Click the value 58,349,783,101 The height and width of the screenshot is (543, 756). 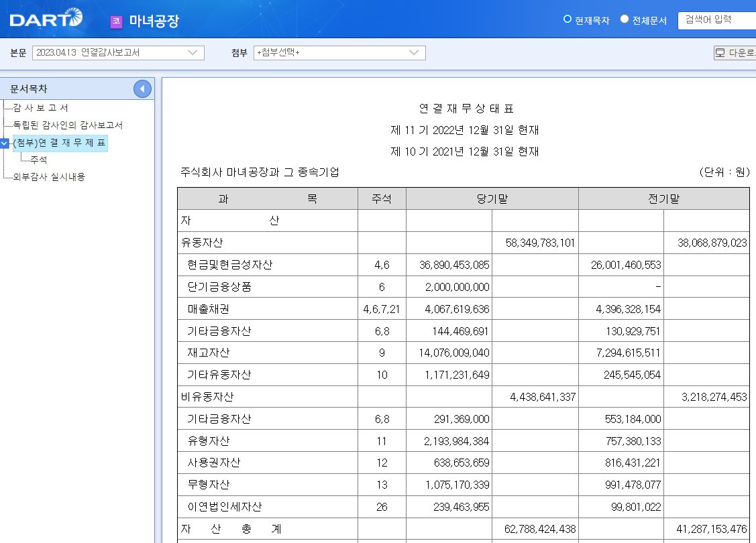[x=540, y=243]
